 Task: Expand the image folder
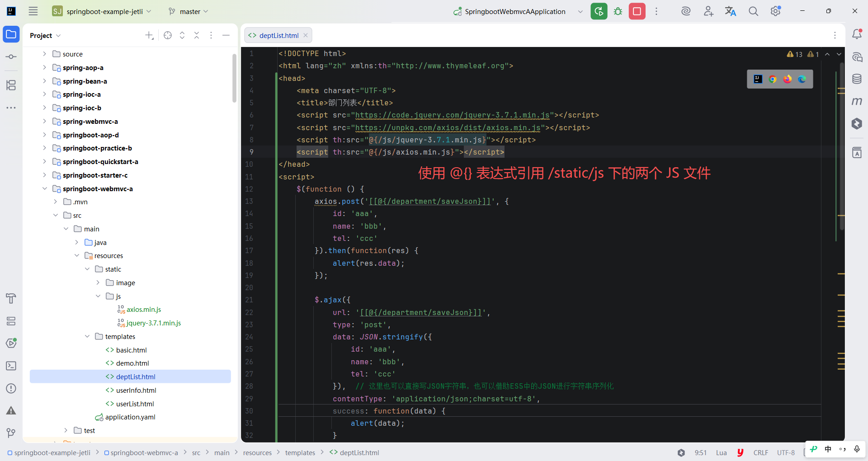pos(98,282)
